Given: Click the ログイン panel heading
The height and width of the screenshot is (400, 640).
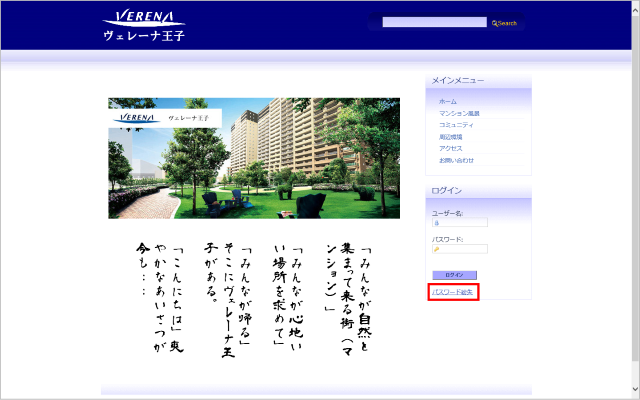Looking at the screenshot, I should 447,191.
